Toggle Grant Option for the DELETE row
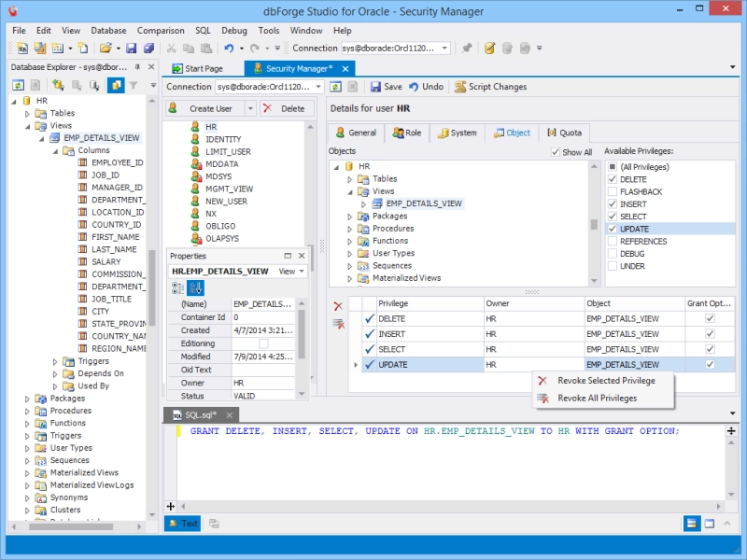 click(x=710, y=318)
